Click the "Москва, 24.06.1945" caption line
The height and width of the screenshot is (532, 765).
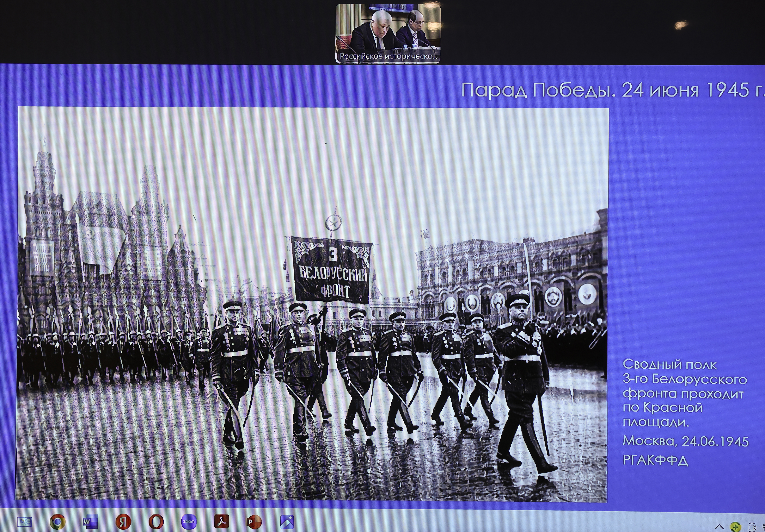(685, 441)
